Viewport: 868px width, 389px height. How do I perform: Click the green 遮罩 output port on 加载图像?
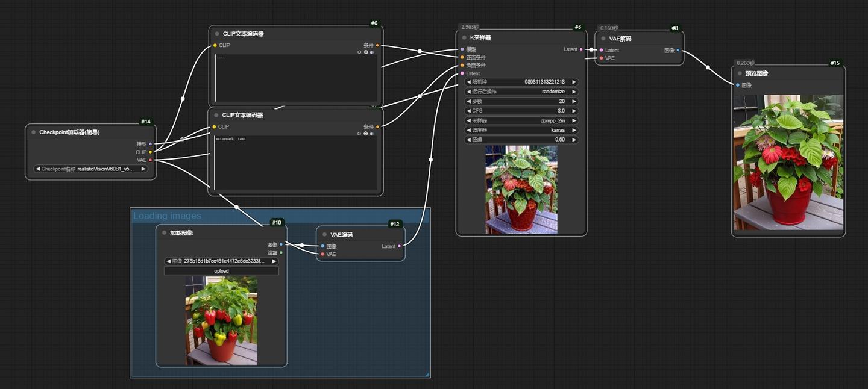[281, 252]
